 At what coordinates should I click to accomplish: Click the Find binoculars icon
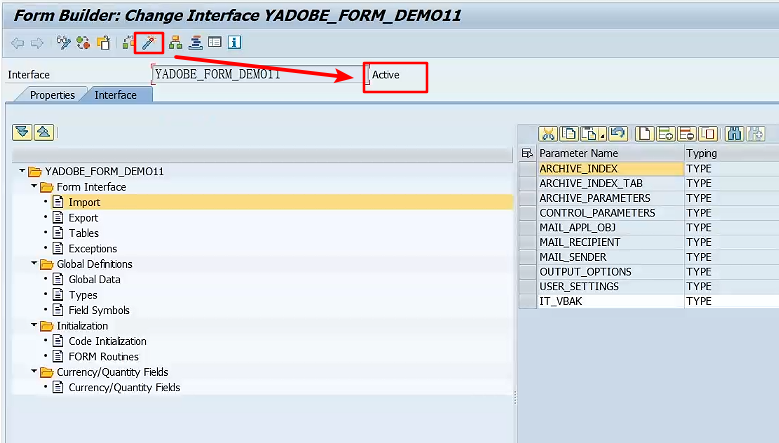(x=735, y=133)
